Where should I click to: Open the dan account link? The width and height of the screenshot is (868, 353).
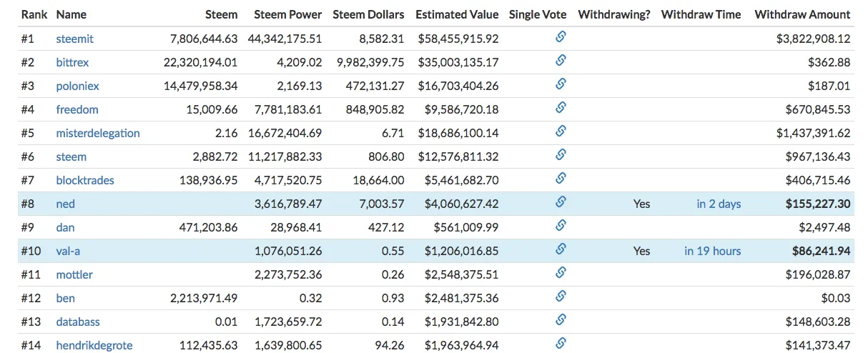click(65, 227)
